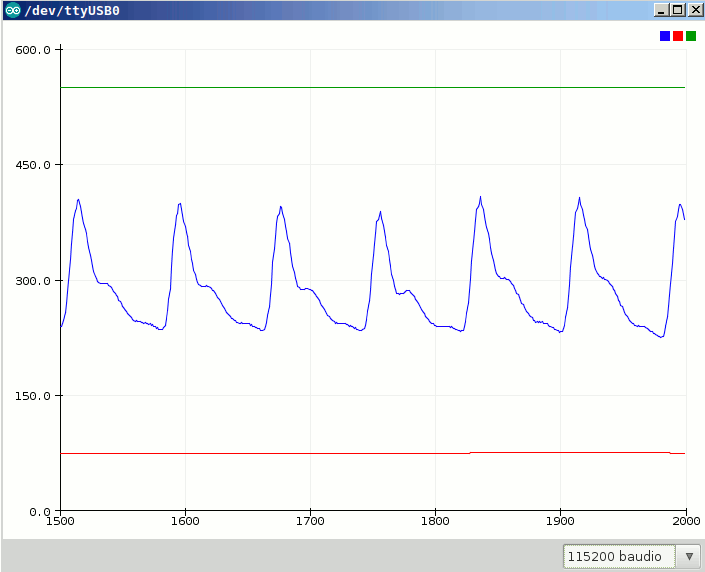Image resolution: width=705 pixels, height=572 pixels.
Task: Expand baud rate list with arrow button
Action: tap(689, 556)
